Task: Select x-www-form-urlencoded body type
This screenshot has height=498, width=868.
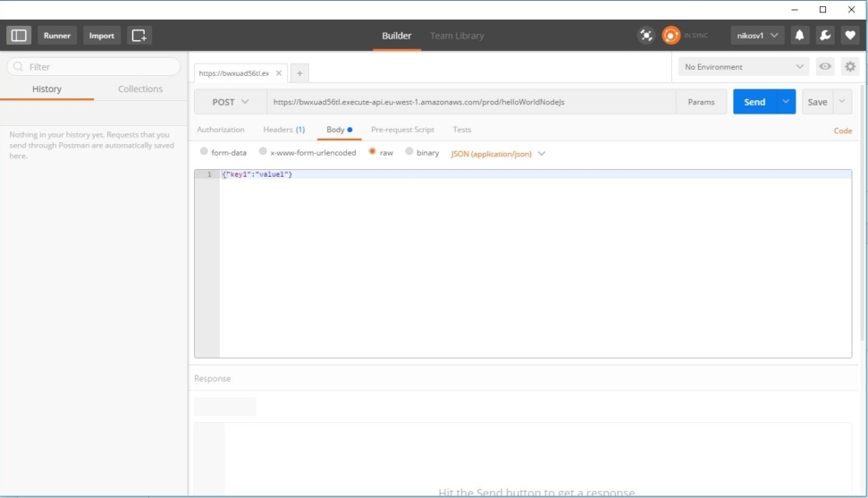Action: click(x=263, y=151)
